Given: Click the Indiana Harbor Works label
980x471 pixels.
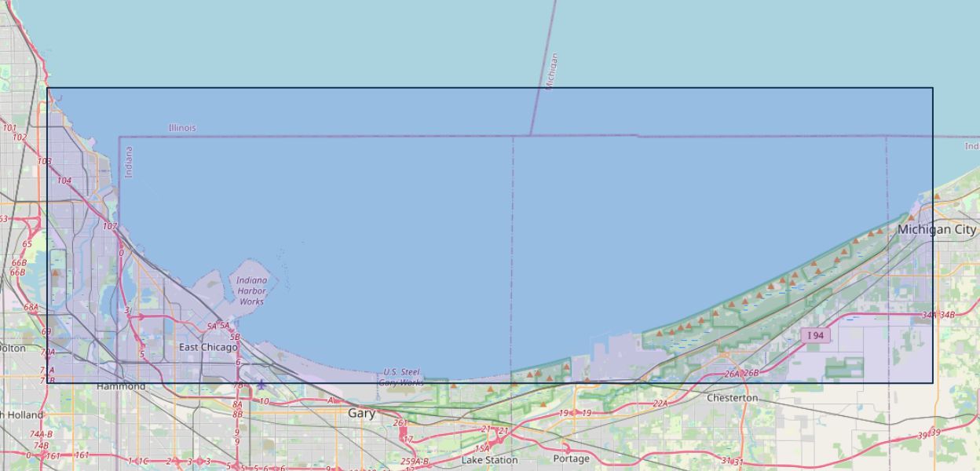Looking at the screenshot, I should click(252, 290).
